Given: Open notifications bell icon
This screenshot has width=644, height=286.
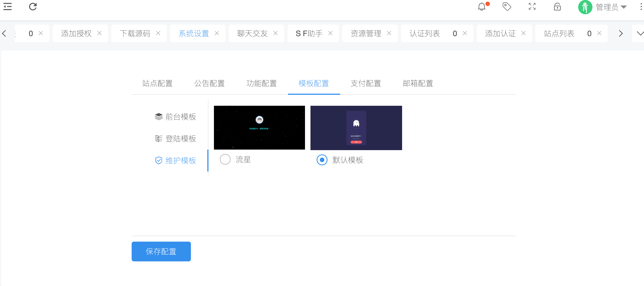Looking at the screenshot, I should 482,7.
